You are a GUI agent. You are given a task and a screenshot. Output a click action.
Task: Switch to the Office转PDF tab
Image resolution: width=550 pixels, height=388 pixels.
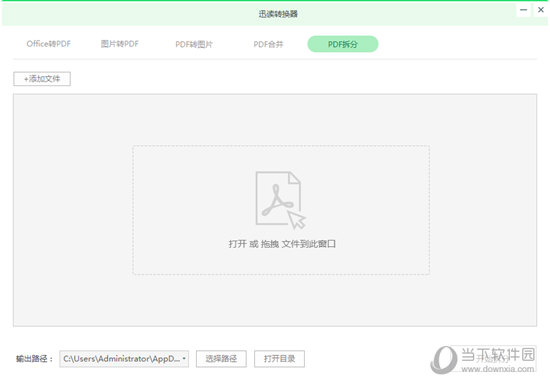[49, 44]
